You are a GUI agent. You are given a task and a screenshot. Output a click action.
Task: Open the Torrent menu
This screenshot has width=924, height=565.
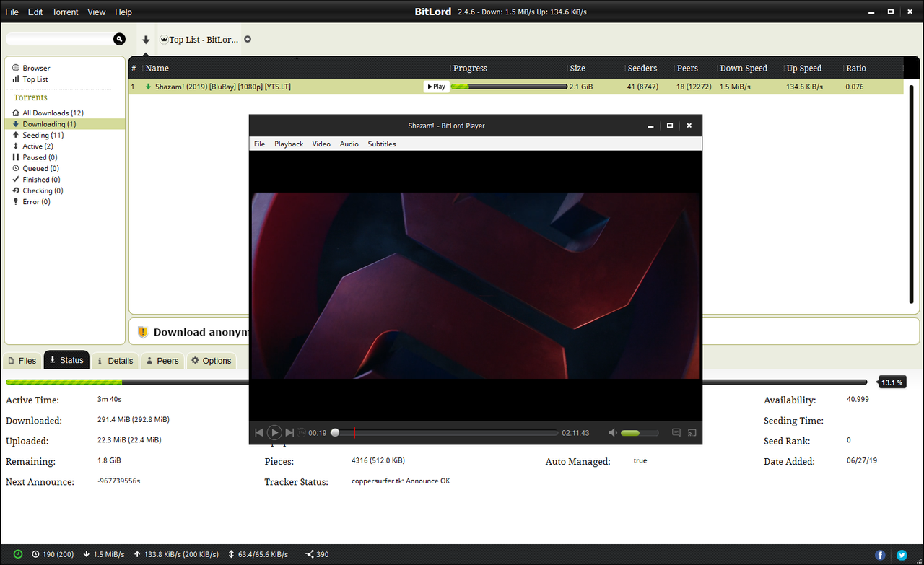point(65,12)
